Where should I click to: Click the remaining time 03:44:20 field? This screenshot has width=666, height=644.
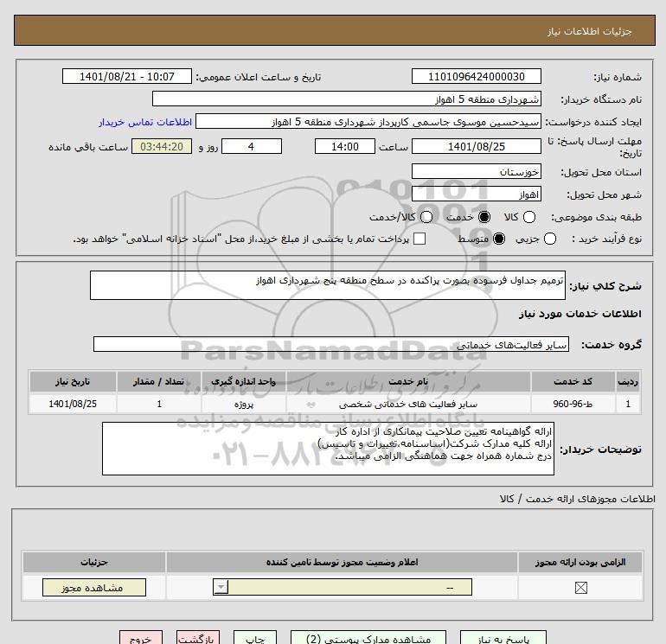(162, 146)
